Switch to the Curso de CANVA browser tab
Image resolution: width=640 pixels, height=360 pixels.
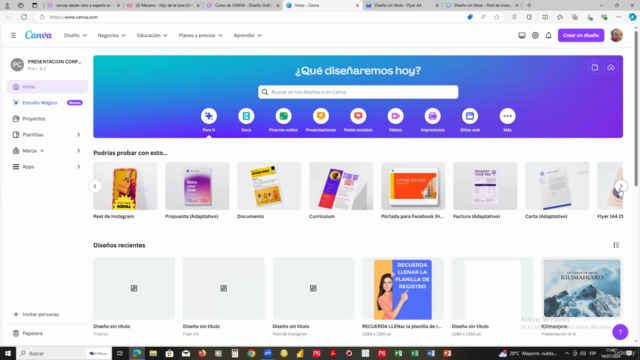(x=243, y=5)
